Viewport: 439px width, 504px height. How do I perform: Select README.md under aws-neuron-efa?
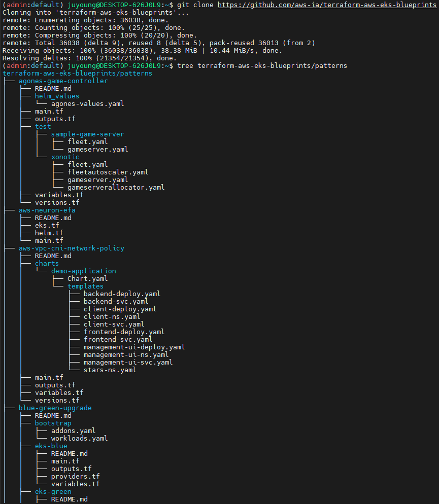53,218
